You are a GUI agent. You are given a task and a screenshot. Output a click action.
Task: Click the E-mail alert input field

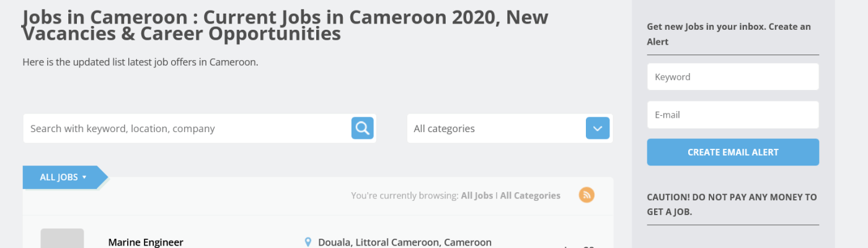(733, 115)
